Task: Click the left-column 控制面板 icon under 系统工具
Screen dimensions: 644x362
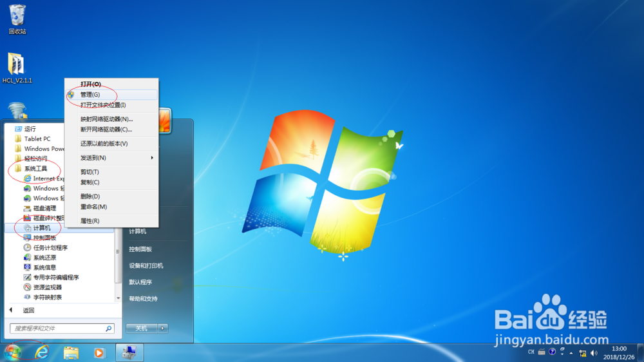Action: [x=27, y=238]
